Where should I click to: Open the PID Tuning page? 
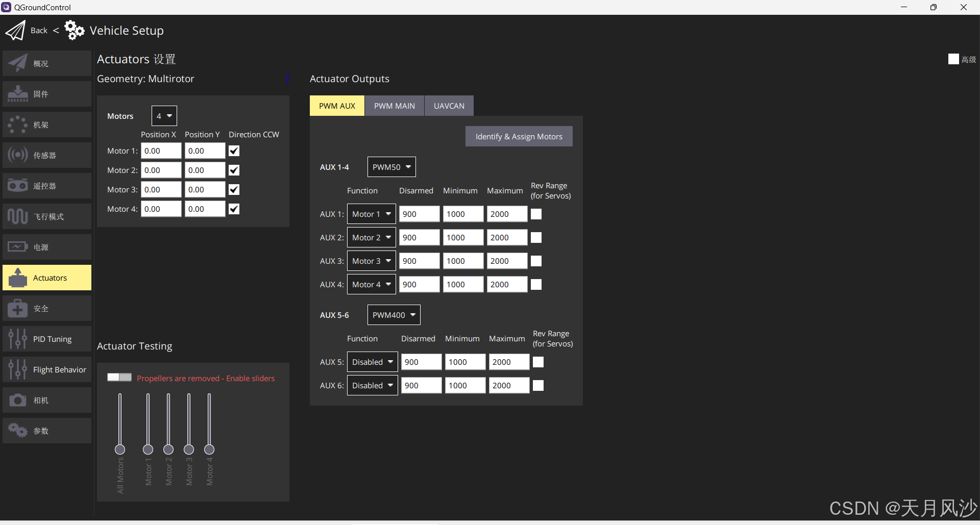[46, 338]
